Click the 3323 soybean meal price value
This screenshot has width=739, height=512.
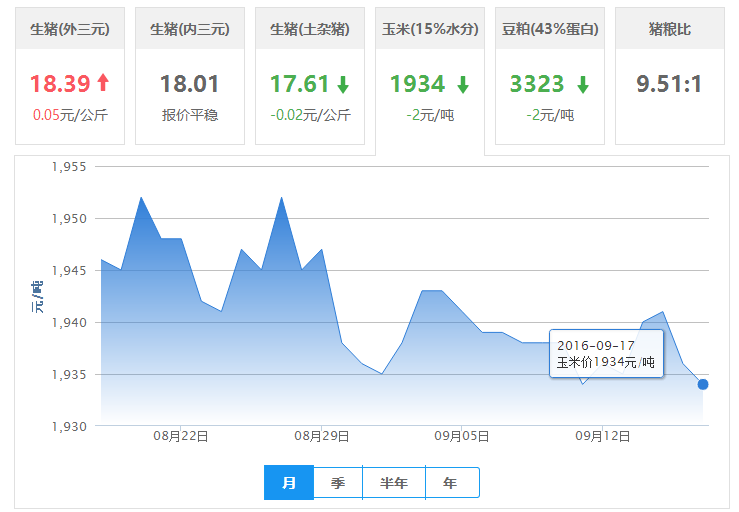[537, 84]
